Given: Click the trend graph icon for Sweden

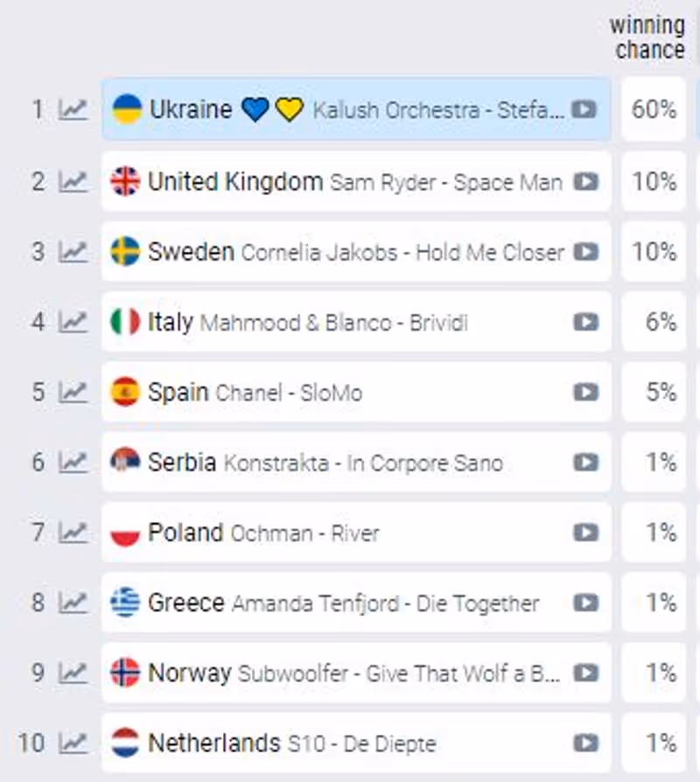Looking at the screenshot, I should (x=73, y=252).
